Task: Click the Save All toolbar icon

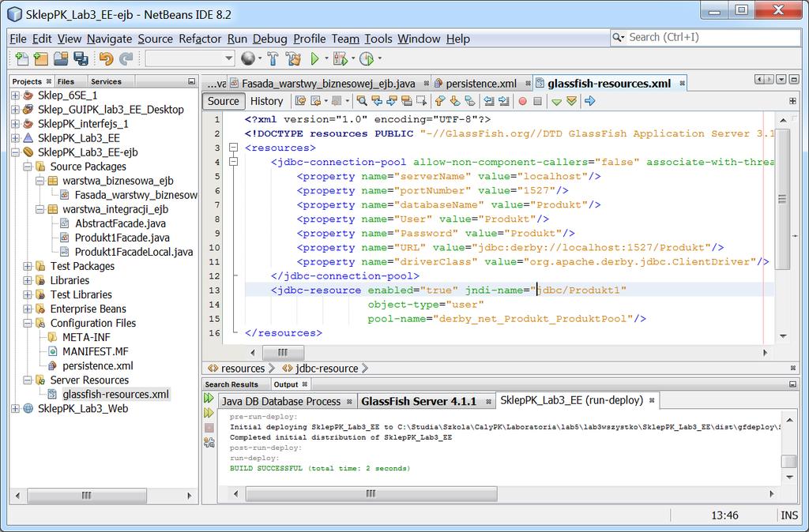Action: (81, 58)
